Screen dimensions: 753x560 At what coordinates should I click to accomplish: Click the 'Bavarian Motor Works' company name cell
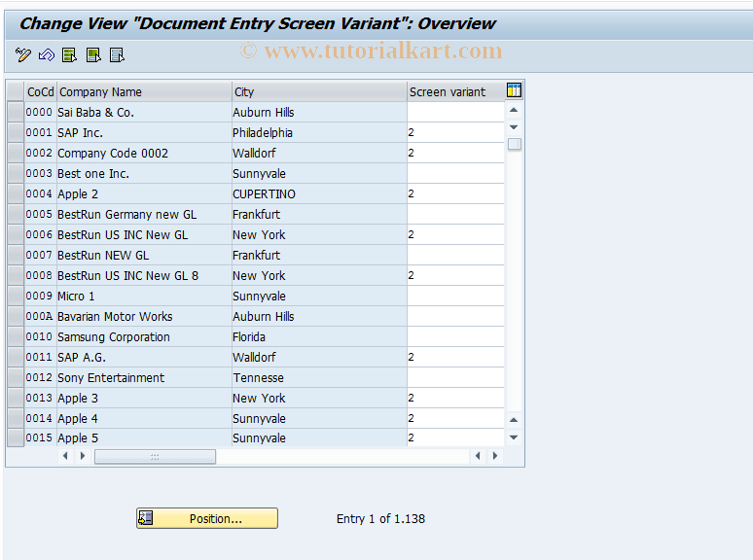(x=144, y=316)
